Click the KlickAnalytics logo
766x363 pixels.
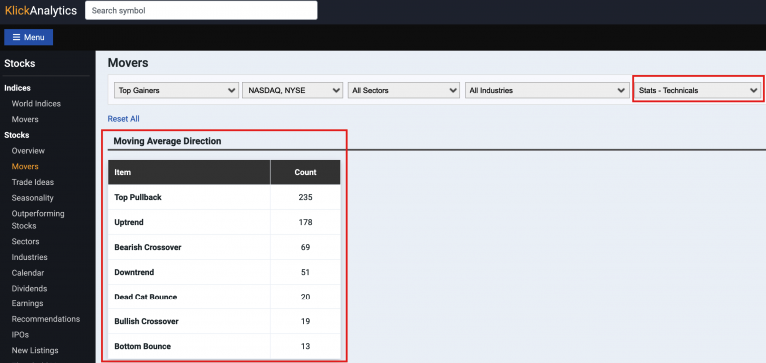pyautogui.click(x=41, y=10)
